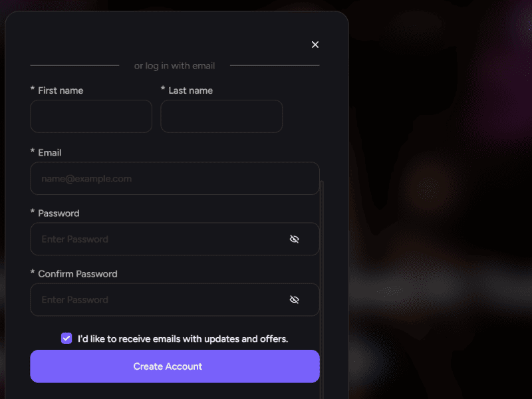Screen dimensions: 532x399
Task: Click the blurred backdrop outside the dialog
Action: click(439, 199)
